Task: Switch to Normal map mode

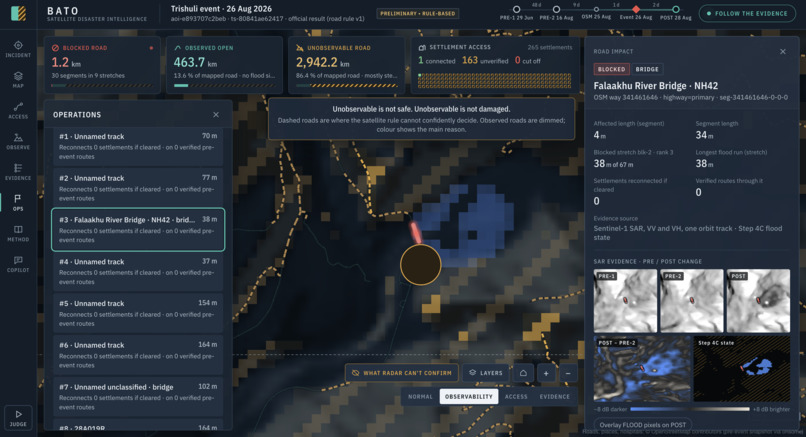Action: pyautogui.click(x=420, y=396)
